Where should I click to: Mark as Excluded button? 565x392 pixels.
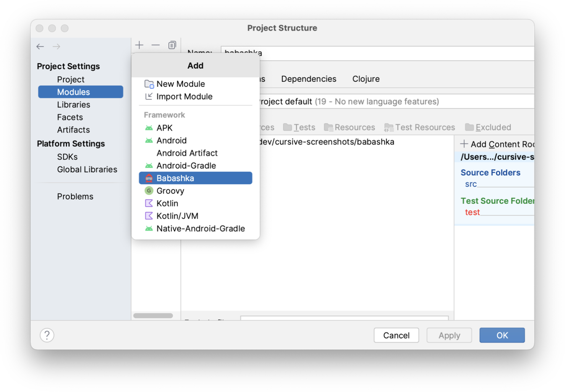pyautogui.click(x=488, y=127)
